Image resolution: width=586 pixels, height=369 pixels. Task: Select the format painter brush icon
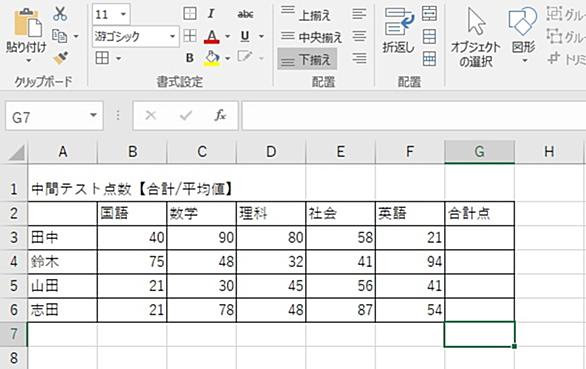60,58
